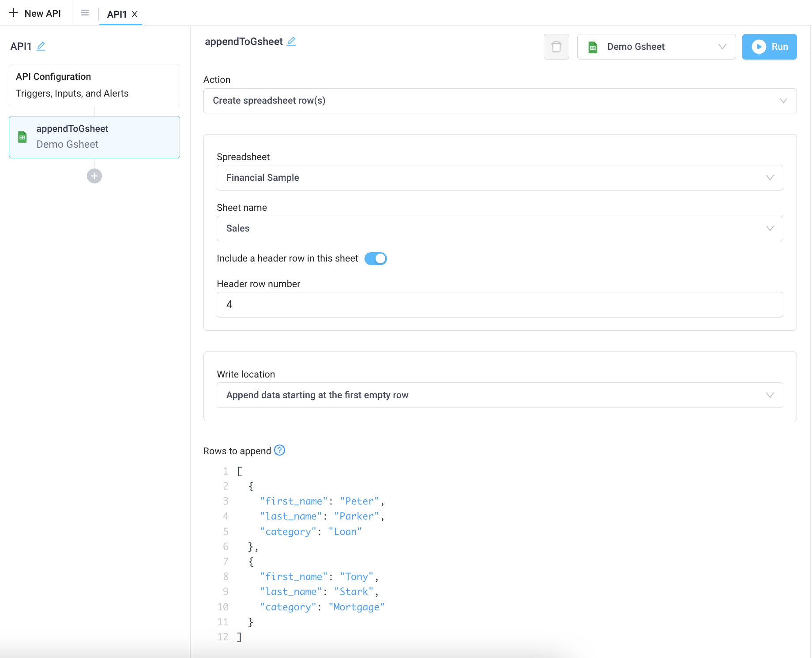Toggle the header row inclusion switch
The image size is (812, 658).
click(x=376, y=258)
